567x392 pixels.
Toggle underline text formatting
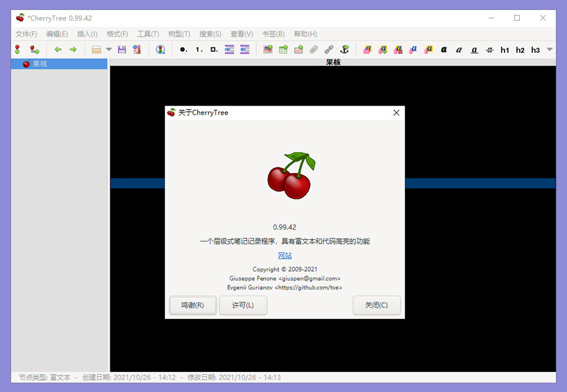coord(474,50)
